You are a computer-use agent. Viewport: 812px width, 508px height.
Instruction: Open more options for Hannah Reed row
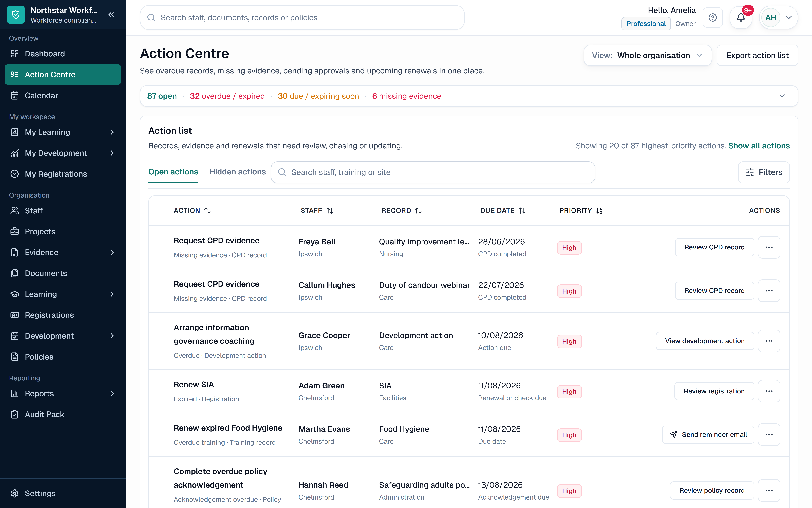click(769, 491)
